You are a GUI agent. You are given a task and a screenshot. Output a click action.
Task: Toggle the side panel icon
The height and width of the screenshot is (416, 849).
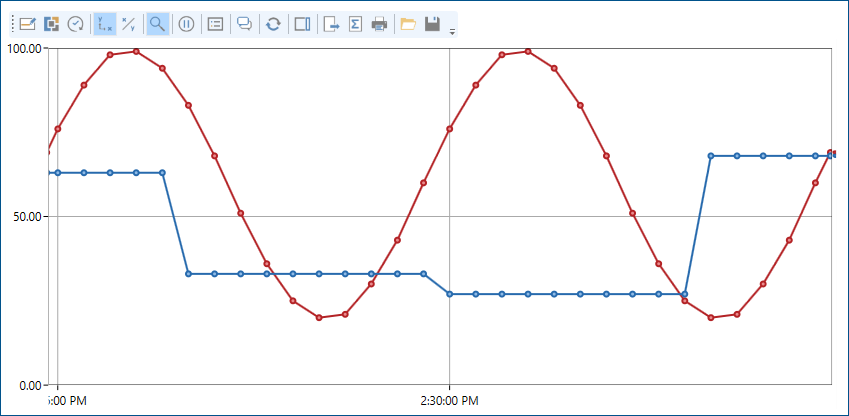302,24
